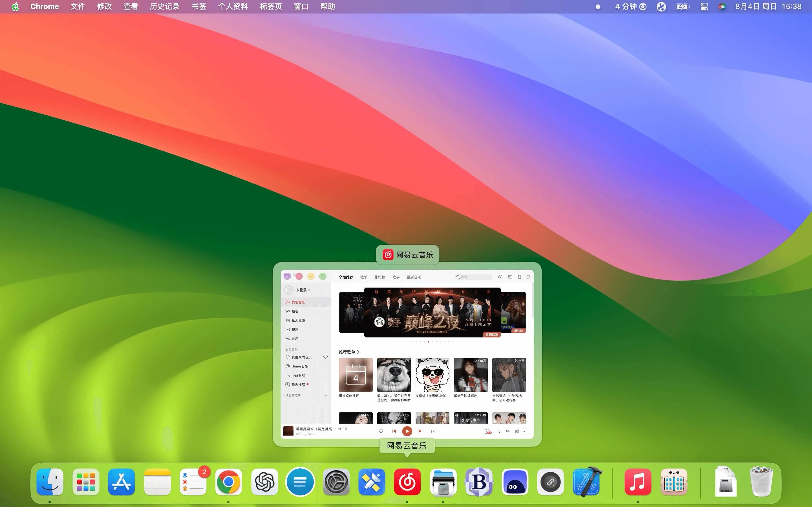Click the Siri icon in menu bar
Screen dimensions: 812x507
pos(722,7)
